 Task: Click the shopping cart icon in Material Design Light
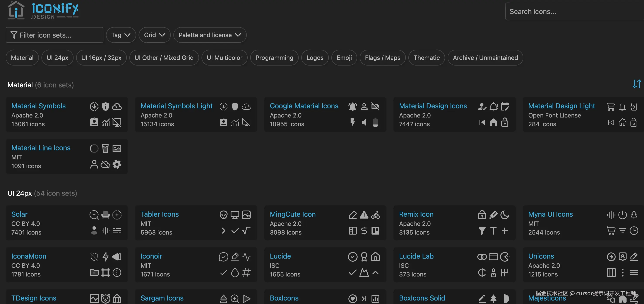point(611,107)
